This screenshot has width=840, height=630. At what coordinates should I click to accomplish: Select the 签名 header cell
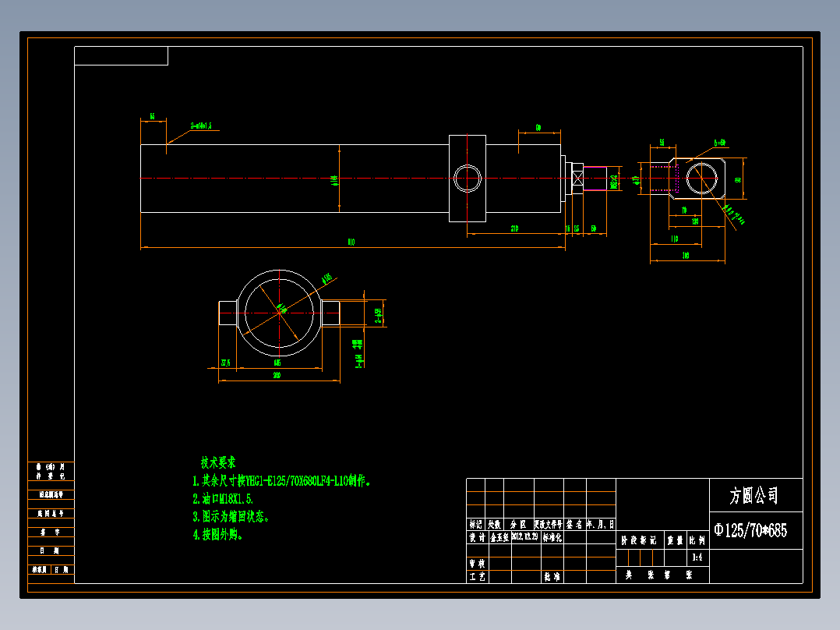[x=575, y=525]
